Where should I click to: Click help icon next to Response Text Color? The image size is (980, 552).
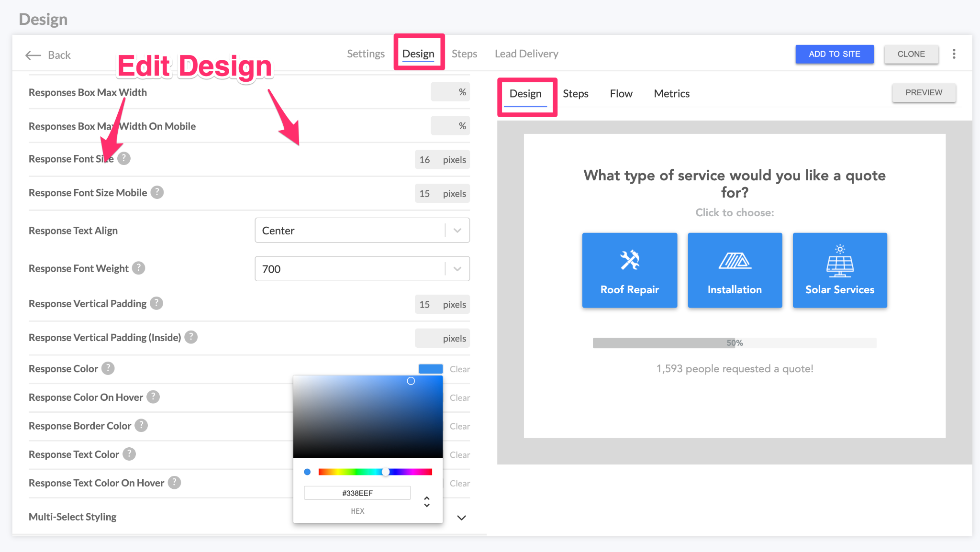click(x=129, y=454)
